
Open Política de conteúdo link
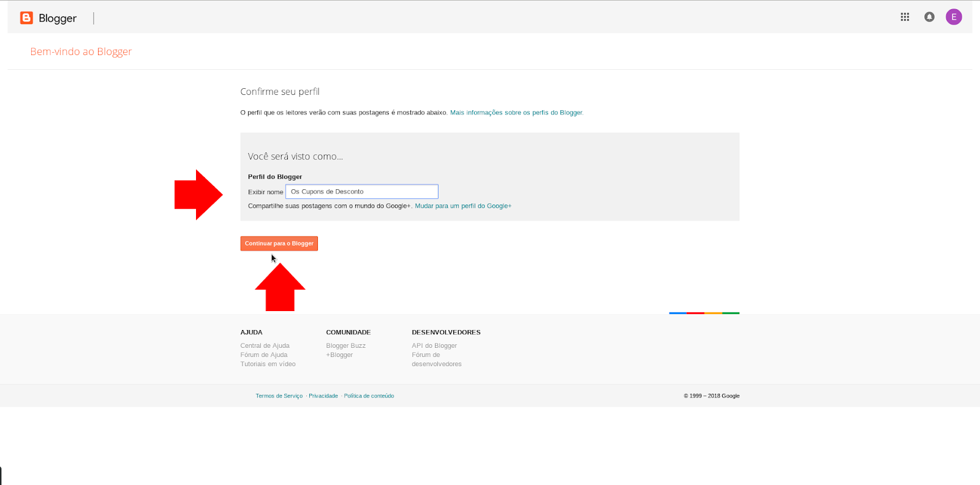pos(369,396)
